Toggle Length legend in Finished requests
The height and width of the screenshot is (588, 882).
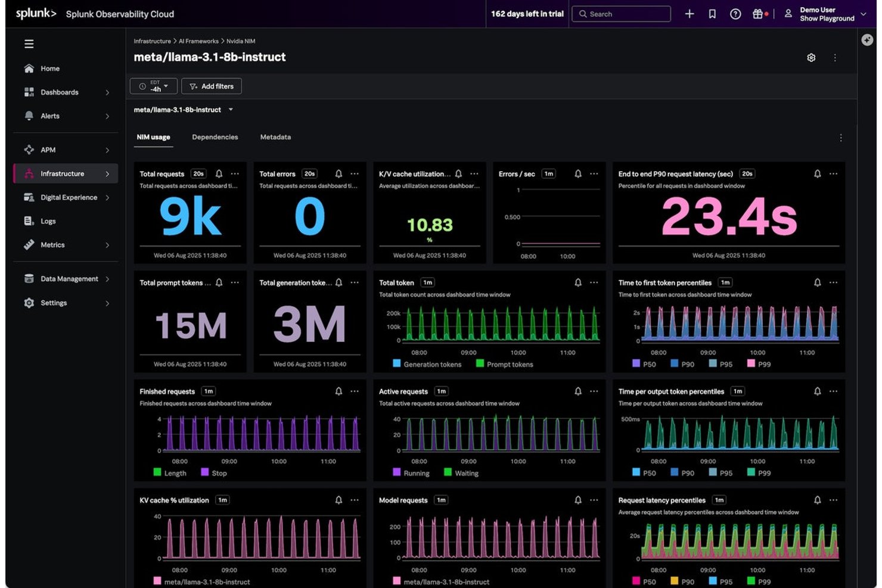(x=170, y=473)
